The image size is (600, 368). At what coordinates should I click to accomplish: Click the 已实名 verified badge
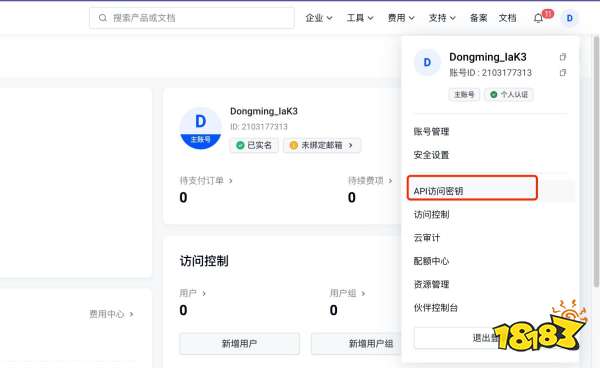pyautogui.click(x=254, y=145)
